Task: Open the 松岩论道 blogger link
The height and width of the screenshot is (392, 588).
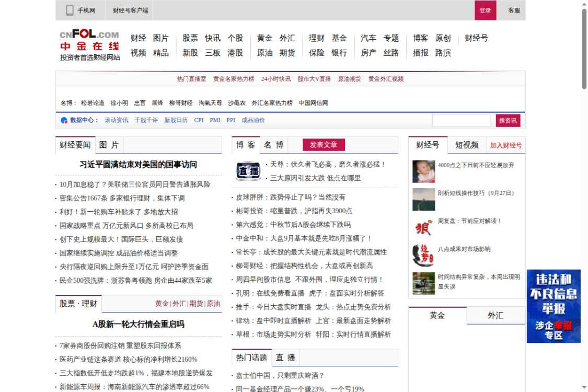Action: [93, 103]
